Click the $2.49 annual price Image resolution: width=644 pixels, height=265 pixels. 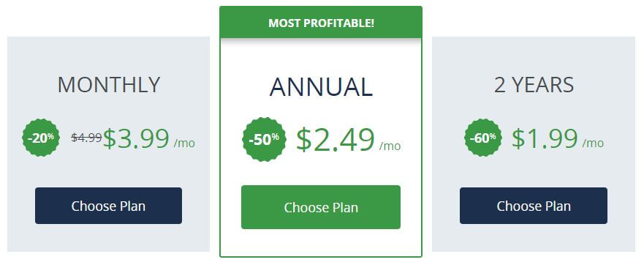tap(336, 140)
